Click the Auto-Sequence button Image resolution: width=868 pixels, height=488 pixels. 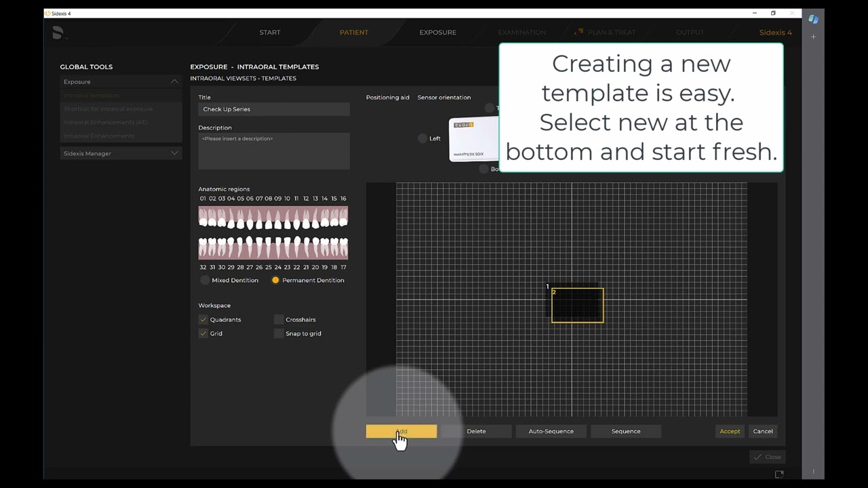pos(551,431)
